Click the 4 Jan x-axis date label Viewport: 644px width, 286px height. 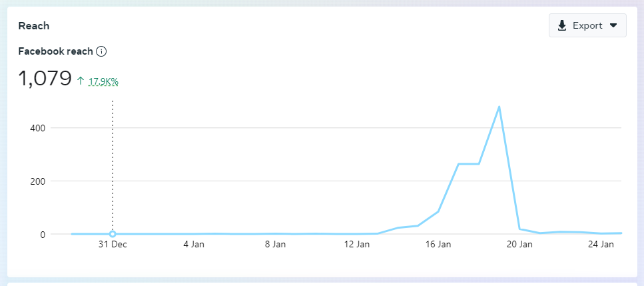click(x=194, y=245)
